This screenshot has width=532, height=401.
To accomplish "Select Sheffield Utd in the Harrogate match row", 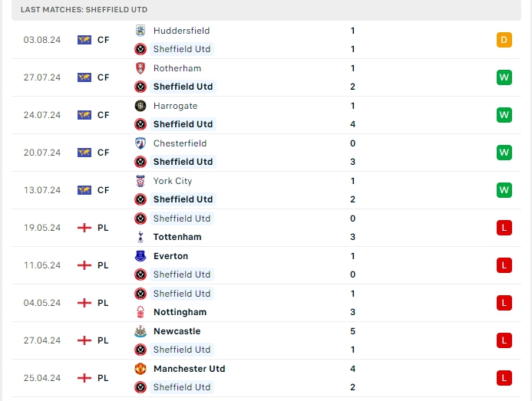I will [183, 124].
